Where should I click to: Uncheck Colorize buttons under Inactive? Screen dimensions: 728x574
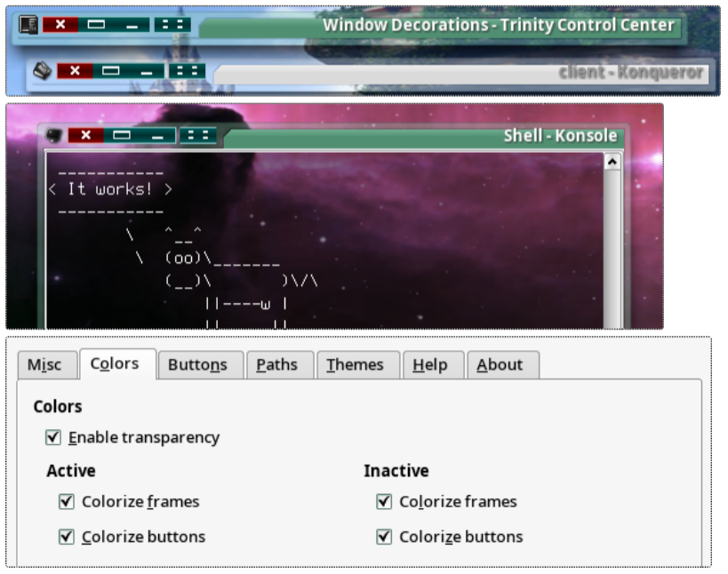384,537
